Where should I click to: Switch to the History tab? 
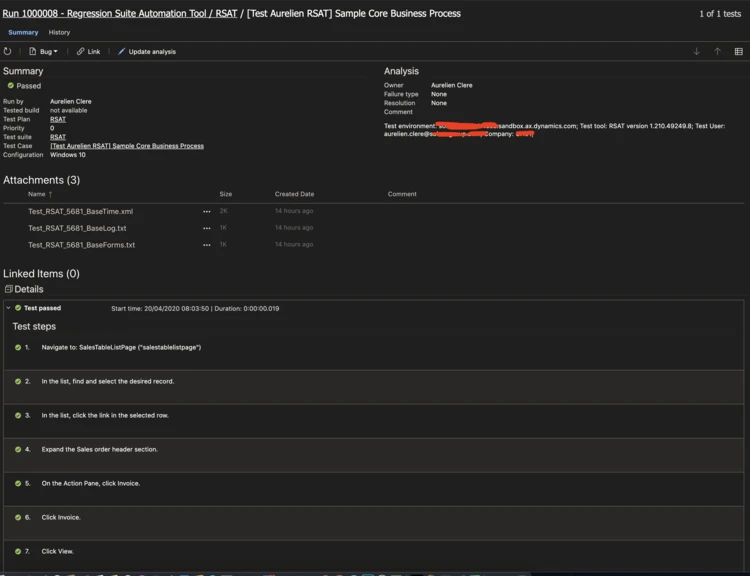(x=60, y=33)
